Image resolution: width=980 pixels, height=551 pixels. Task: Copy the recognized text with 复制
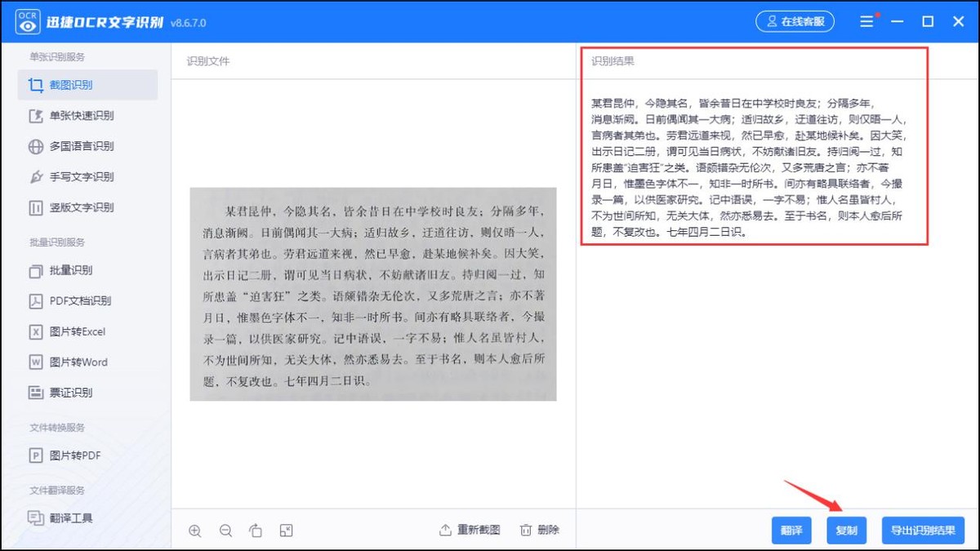847,530
